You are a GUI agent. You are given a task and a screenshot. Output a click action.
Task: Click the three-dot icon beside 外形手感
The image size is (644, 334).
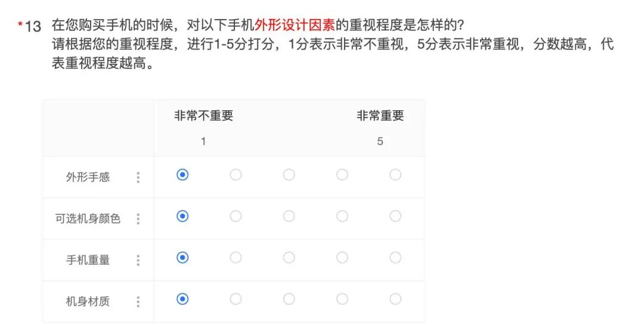coord(138,177)
